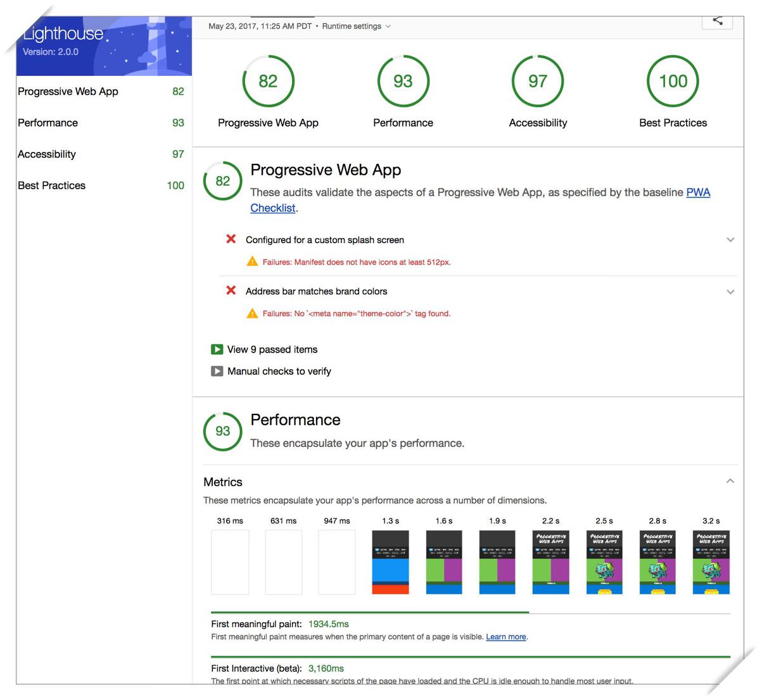Select Progressive Web App in sidebar

tap(68, 91)
